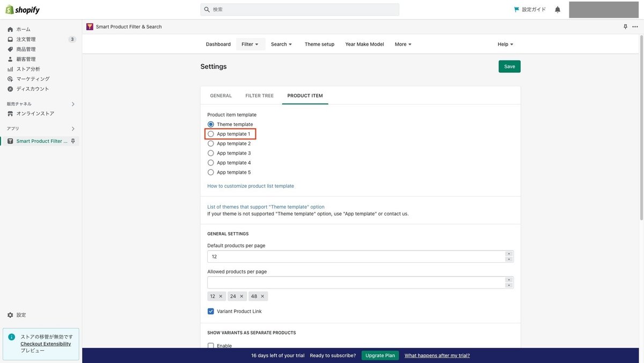Image resolution: width=644 pixels, height=363 pixels.
Task: Switch to the FILTER TREE tab
Action: coord(260,96)
